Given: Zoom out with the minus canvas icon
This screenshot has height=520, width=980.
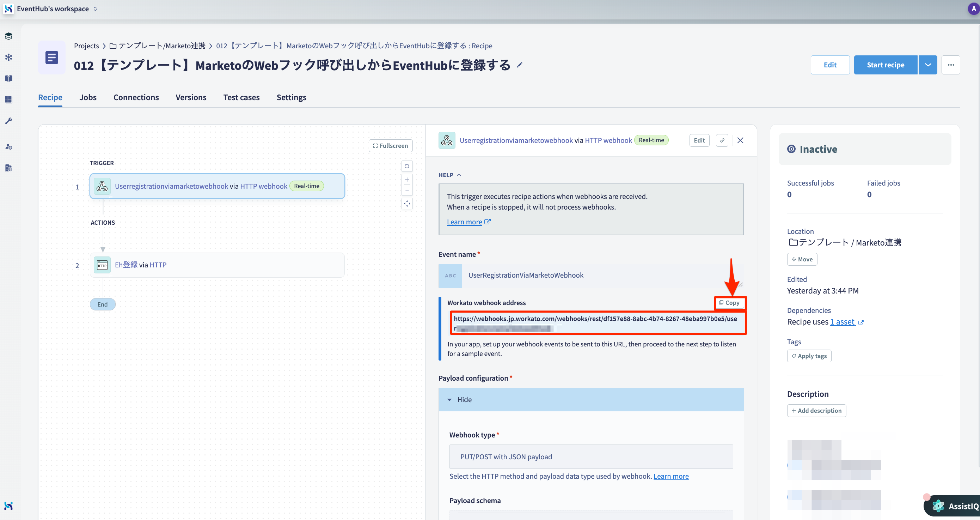Looking at the screenshot, I should coord(407,190).
